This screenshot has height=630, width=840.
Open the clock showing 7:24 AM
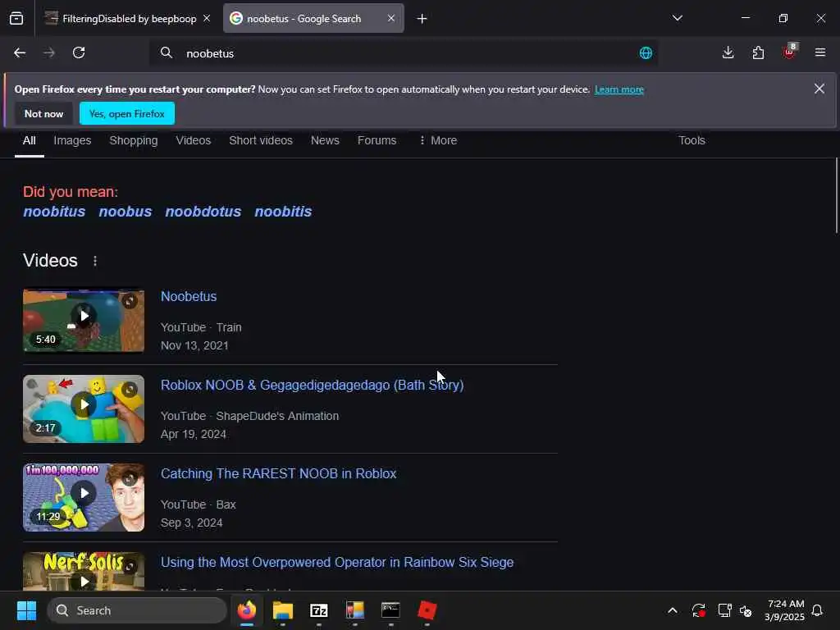tap(785, 610)
